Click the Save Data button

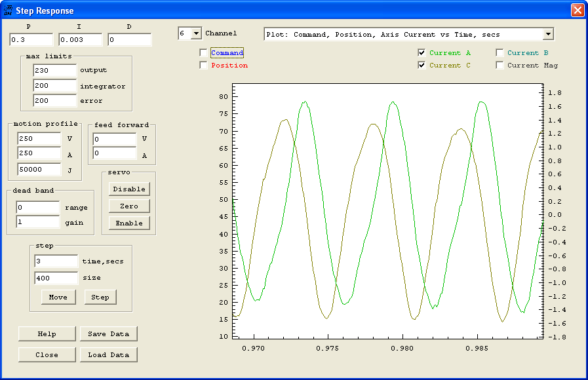pyautogui.click(x=109, y=334)
